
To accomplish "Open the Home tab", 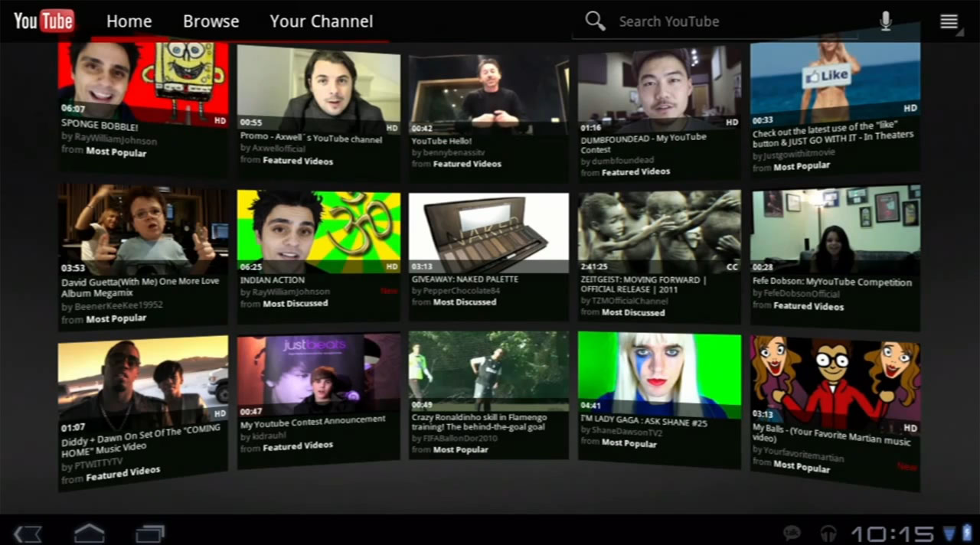I will (x=129, y=21).
